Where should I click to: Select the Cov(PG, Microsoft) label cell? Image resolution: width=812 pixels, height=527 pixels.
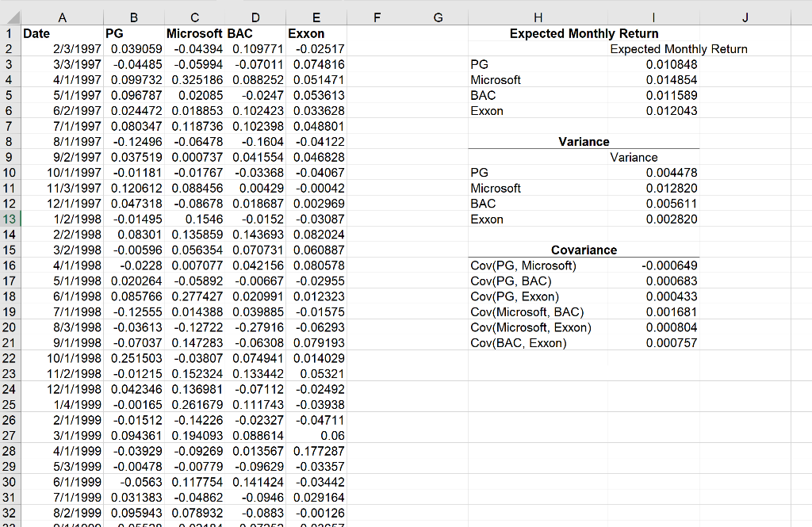point(523,265)
